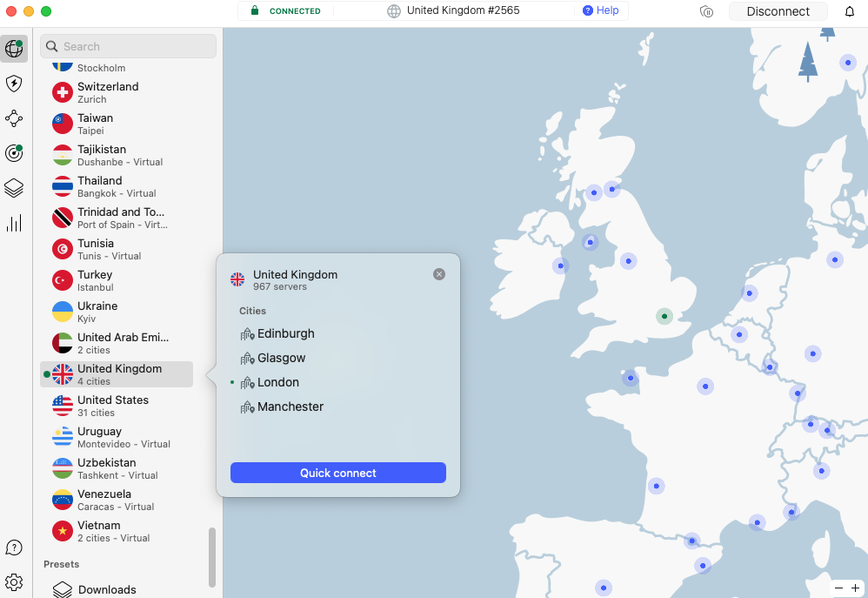Select United States 31 cities row
Screen dimensions: 868x598
(117, 406)
